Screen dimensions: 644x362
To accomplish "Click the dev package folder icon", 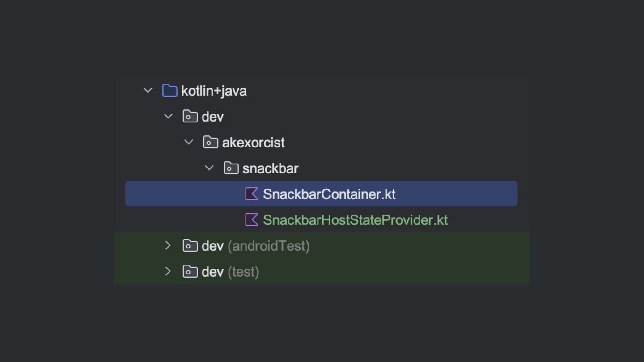I will click(190, 117).
